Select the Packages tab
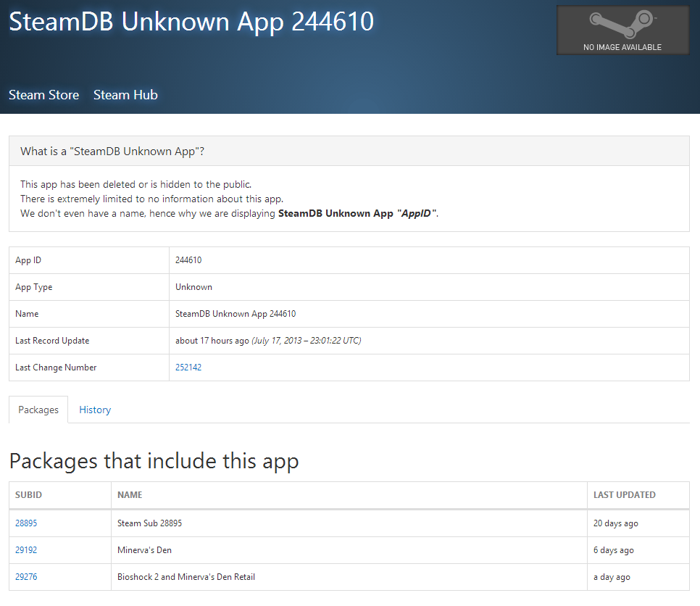The image size is (700, 606). [x=38, y=410]
